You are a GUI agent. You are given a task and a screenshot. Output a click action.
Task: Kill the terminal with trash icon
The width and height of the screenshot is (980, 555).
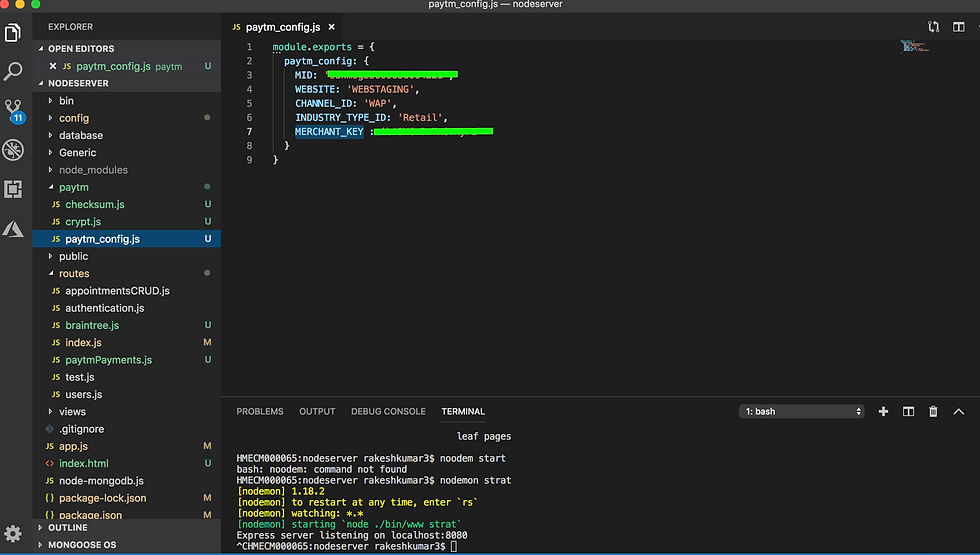point(933,411)
